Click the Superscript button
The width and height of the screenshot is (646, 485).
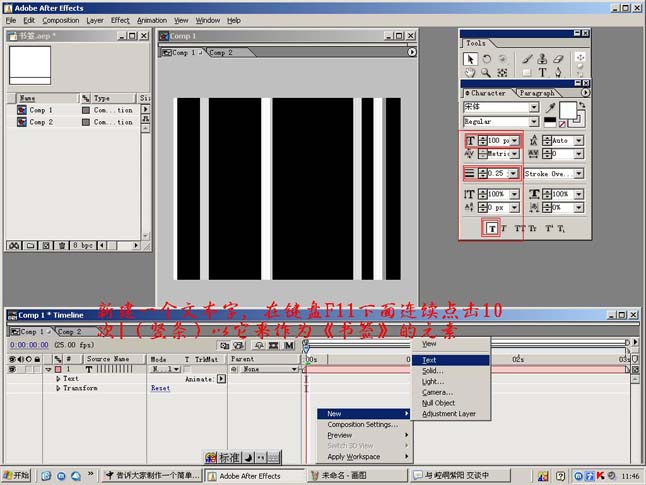[549, 229]
